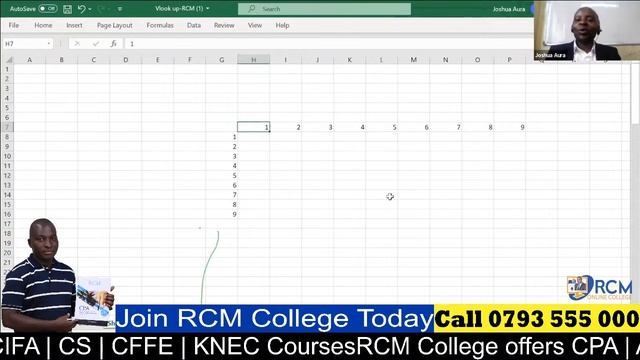This screenshot has height=360, width=640.
Task: Select the cell with 4 in row 11
Action: [222, 166]
